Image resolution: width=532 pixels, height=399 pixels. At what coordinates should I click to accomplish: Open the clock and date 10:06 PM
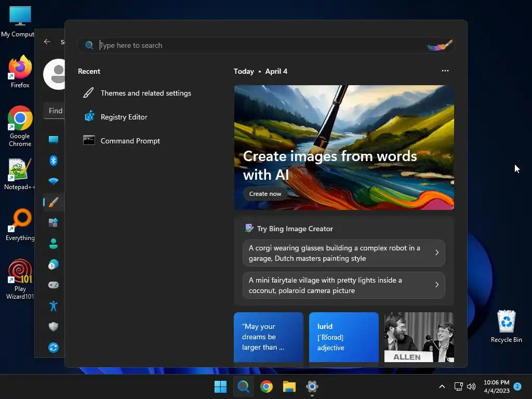[496, 387]
